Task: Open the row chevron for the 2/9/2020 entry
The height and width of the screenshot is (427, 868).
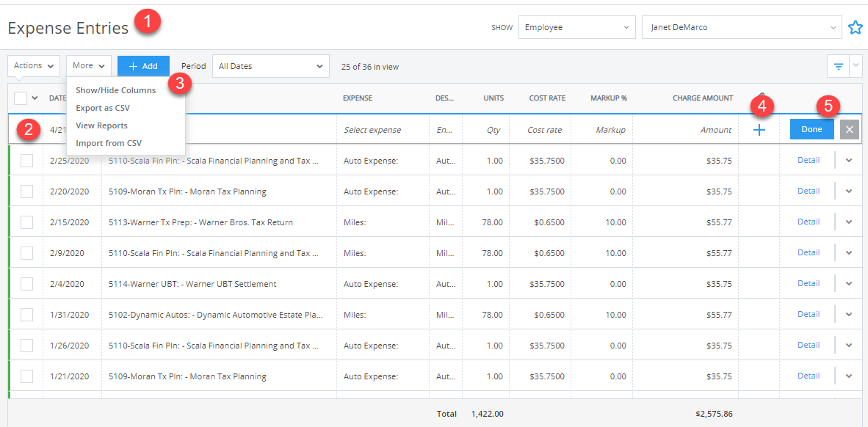Action: pos(849,253)
